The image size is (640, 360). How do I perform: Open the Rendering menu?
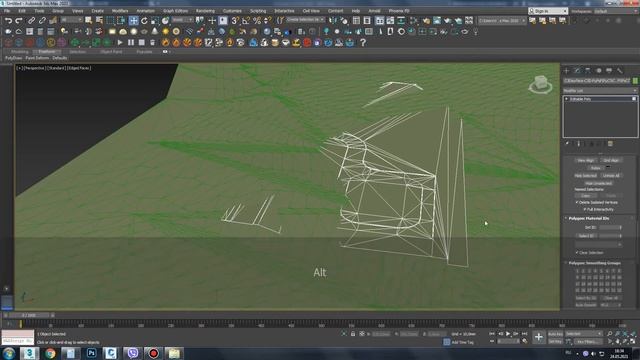point(205,11)
